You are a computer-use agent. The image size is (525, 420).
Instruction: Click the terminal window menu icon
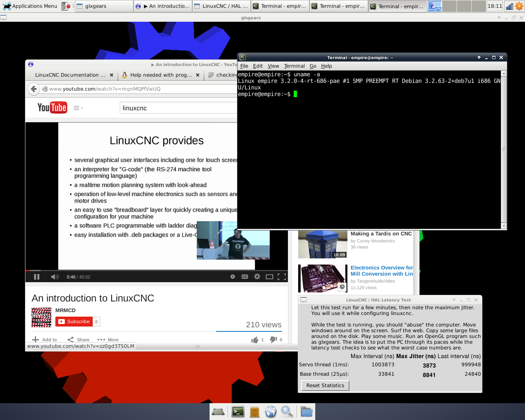point(243,57)
